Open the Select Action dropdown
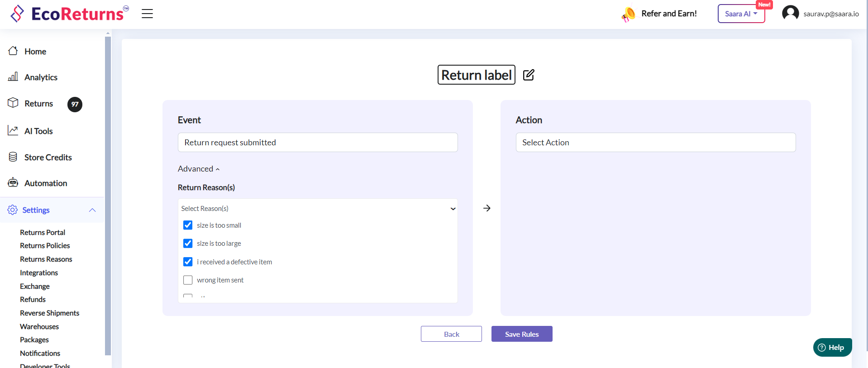This screenshot has height=368, width=868. pyautogui.click(x=655, y=143)
